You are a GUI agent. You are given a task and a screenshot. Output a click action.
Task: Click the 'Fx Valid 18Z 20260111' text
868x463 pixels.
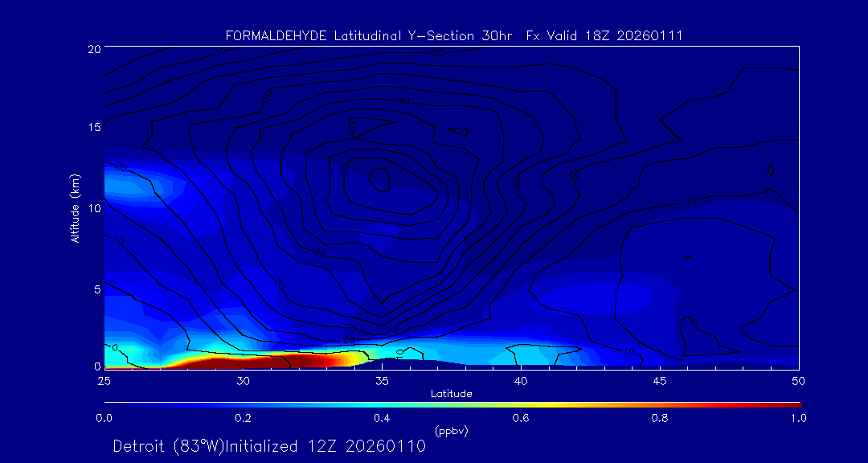tap(604, 36)
